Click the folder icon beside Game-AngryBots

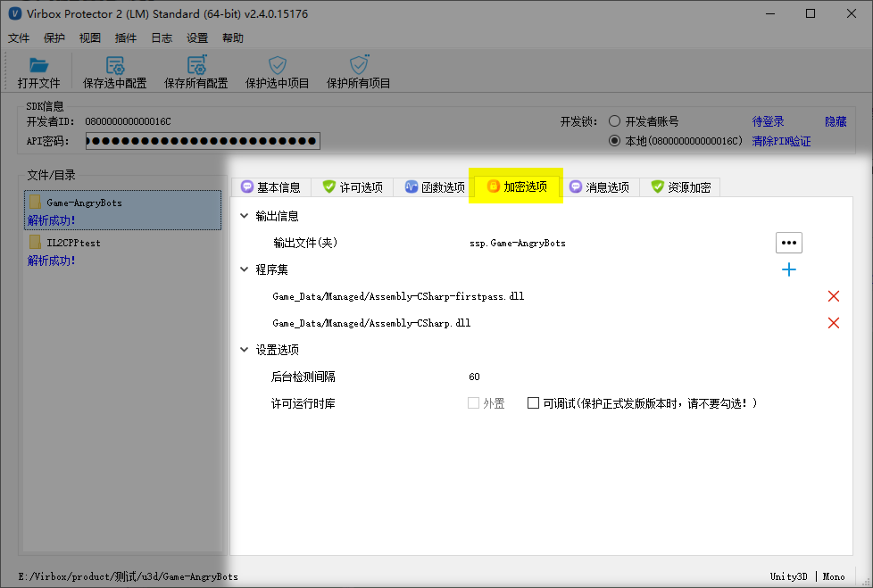[35, 202]
